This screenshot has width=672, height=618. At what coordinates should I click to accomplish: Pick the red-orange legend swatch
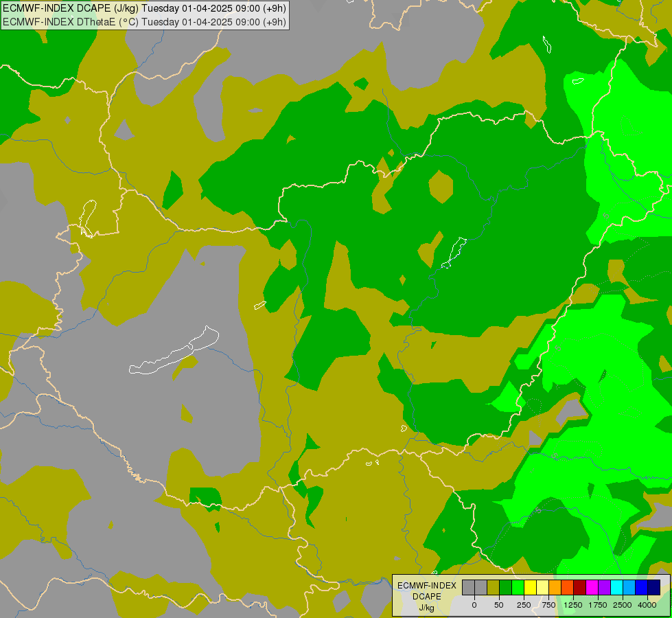tap(568, 587)
